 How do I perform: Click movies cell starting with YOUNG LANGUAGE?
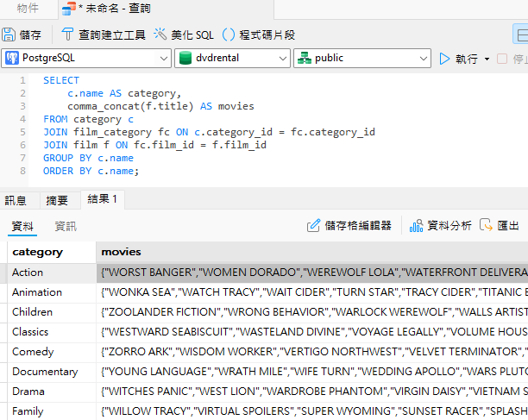tap(311, 372)
